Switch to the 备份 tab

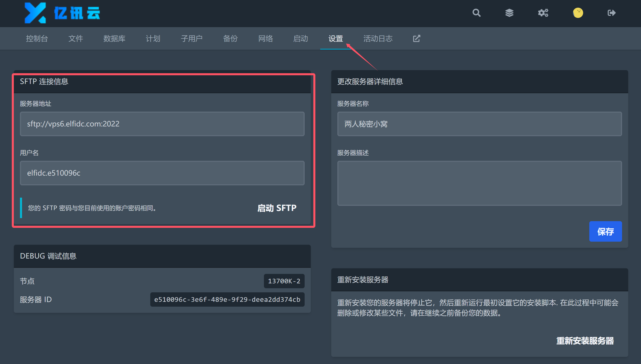tap(230, 38)
